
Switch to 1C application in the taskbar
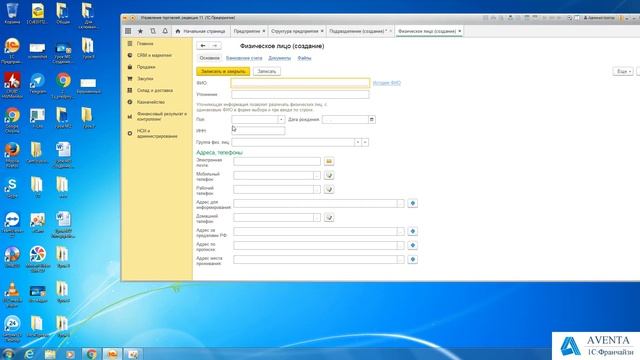(x=112, y=354)
